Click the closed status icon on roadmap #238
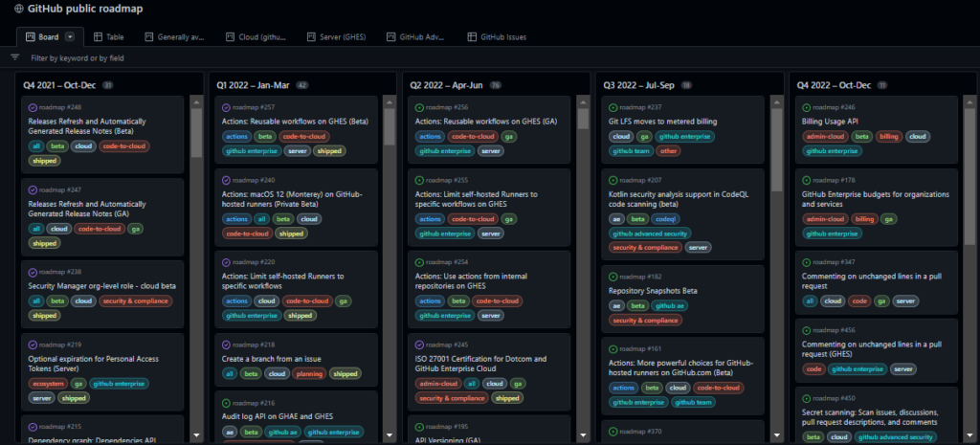This screenshot has height=445, width=980. coord(33,273)
